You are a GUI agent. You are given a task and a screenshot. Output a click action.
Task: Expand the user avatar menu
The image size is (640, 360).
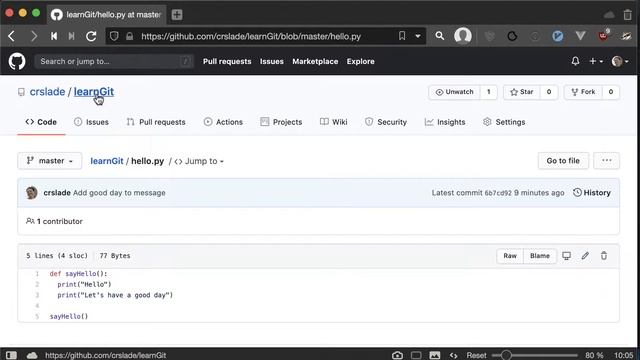(620, 61)
